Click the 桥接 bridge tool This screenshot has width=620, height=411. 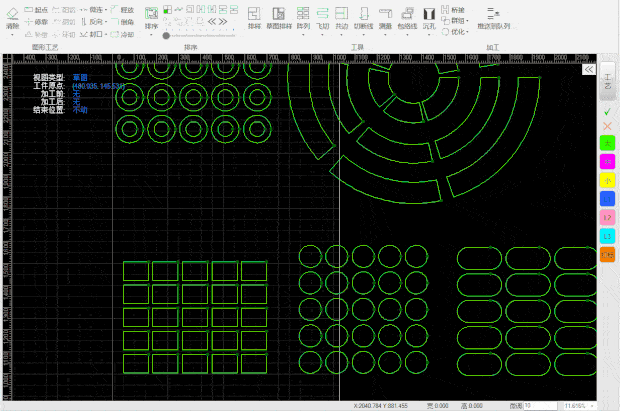tap(453, 9)
